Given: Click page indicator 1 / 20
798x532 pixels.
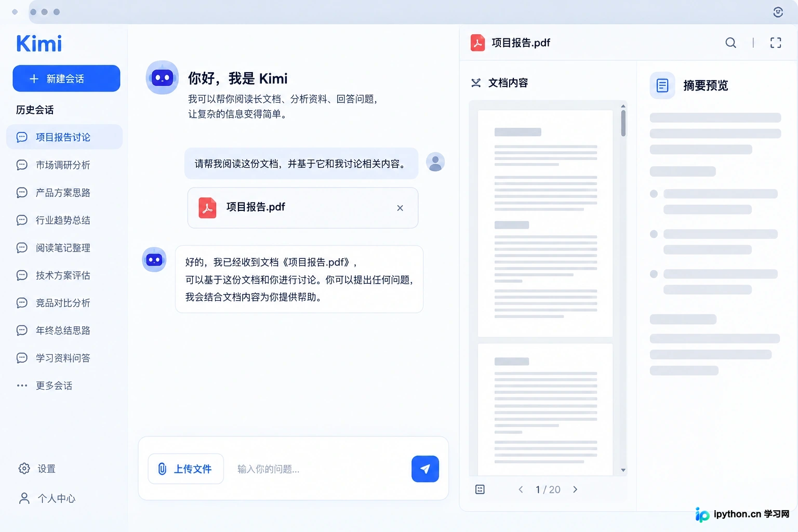Looking at the screenshot, I should click(548, 489).
